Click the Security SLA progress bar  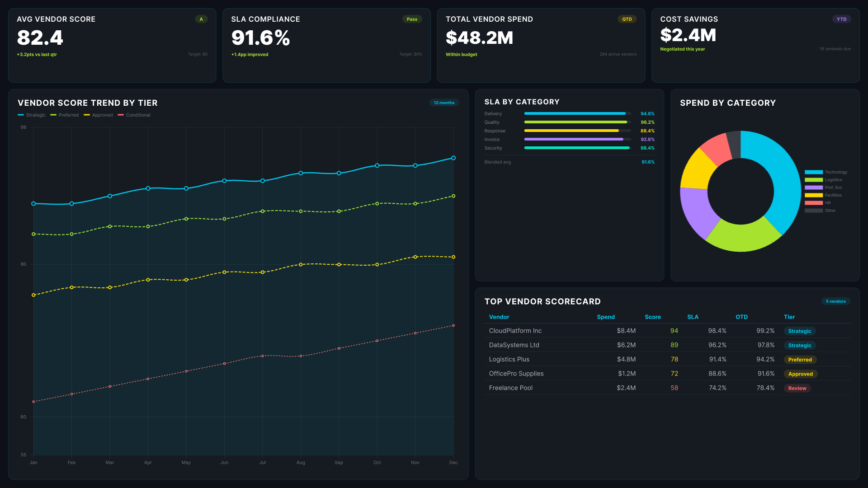578,148
